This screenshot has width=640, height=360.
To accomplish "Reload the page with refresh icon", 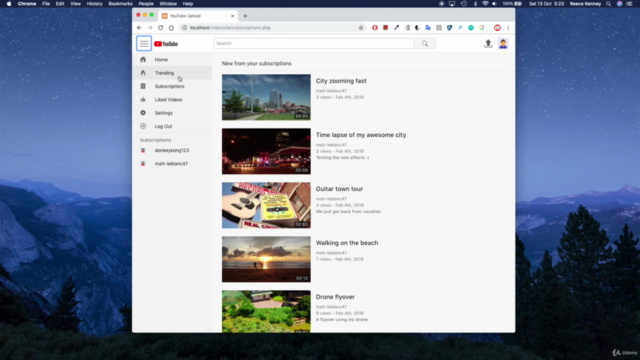I will (x=160, y=28).
